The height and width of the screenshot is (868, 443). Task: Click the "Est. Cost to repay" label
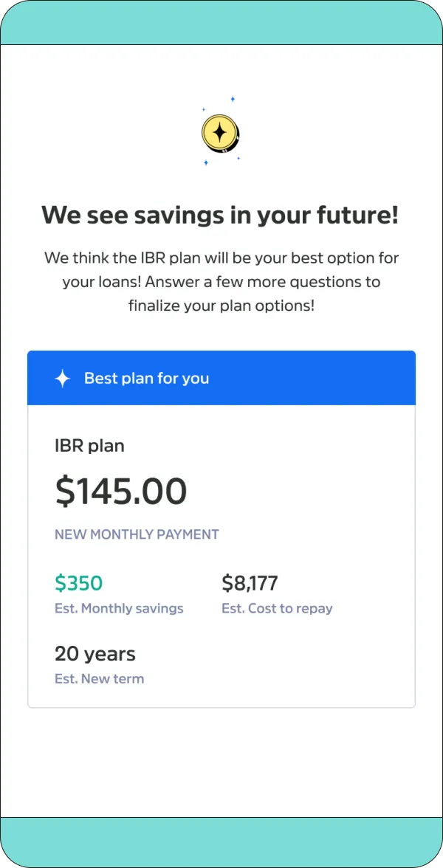point(277,609)
